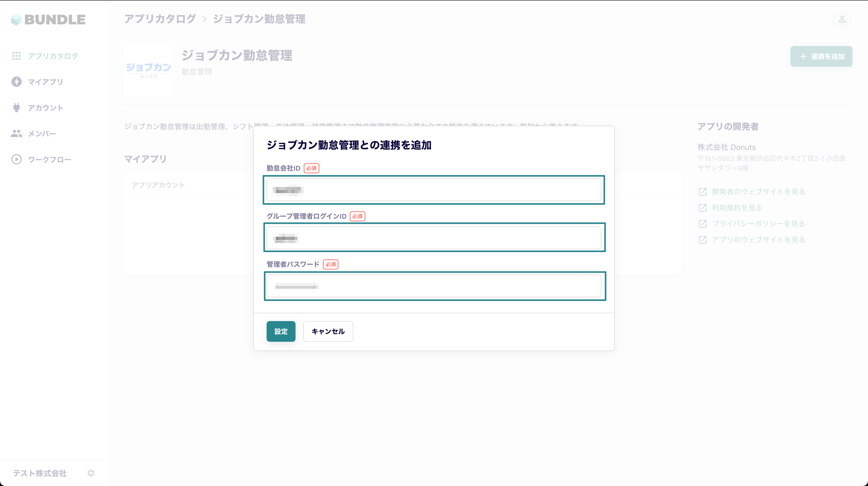868x486 pixels.
Task: Click the external-link icon beside プライバシーポリシーを見る
Action: point(703,224)
